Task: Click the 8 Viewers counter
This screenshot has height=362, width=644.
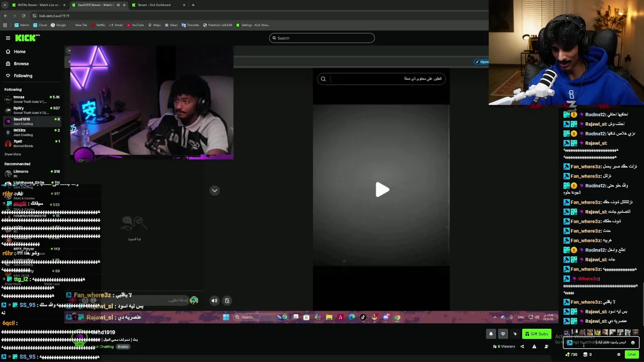Action: pos(504,346)
